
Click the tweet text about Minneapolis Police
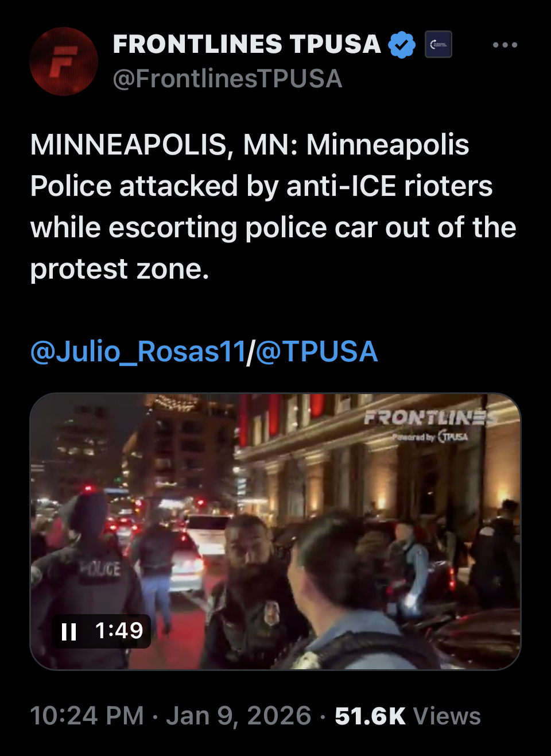pyautogui.click(x=273, y=207)
